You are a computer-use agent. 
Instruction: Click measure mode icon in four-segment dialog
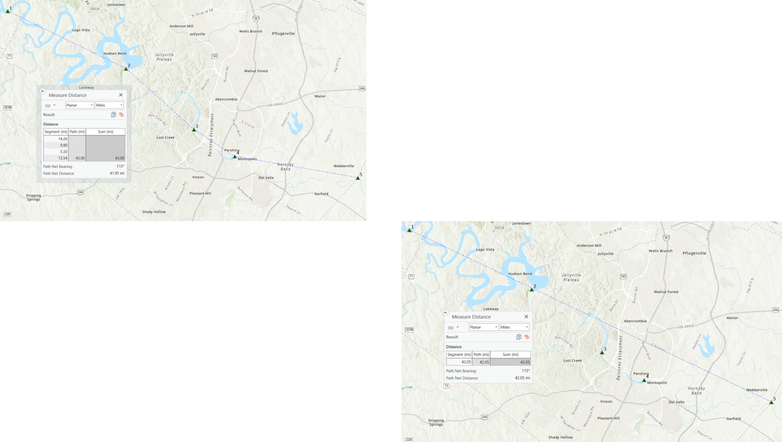pos(48,105)
